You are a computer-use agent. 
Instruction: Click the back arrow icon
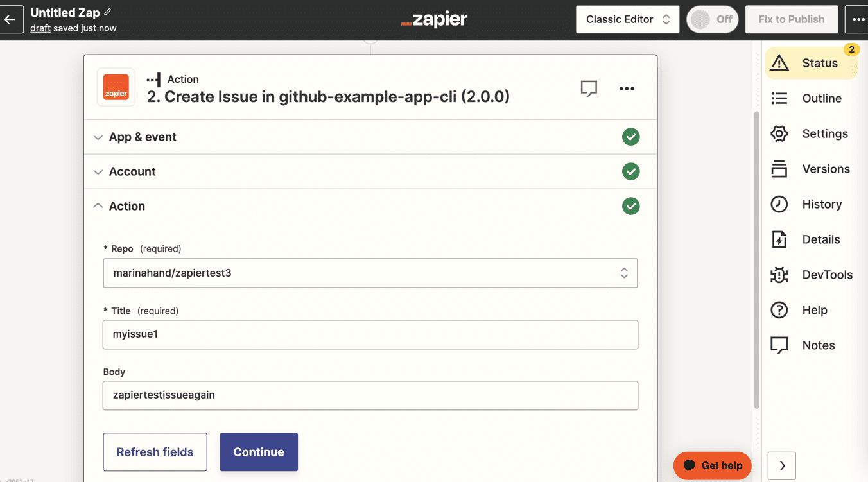pyautogui.click(x=10, y=19)
